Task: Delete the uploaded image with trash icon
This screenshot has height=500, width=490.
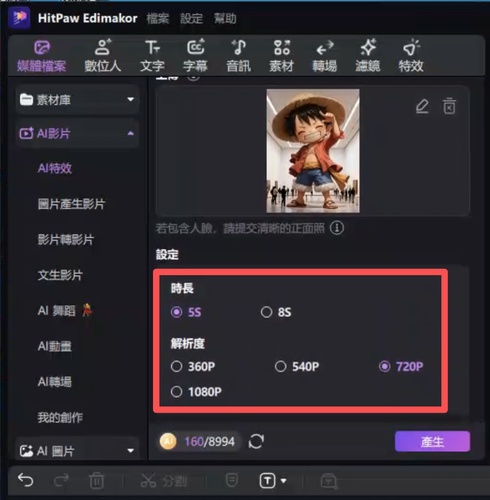Action: click(x=449, y=106)
